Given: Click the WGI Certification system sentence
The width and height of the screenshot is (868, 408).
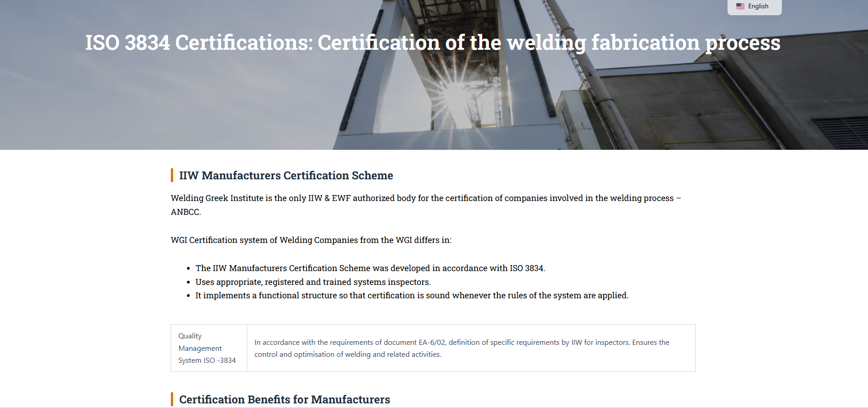Looking at the screenshot, I should pos(311,240).
